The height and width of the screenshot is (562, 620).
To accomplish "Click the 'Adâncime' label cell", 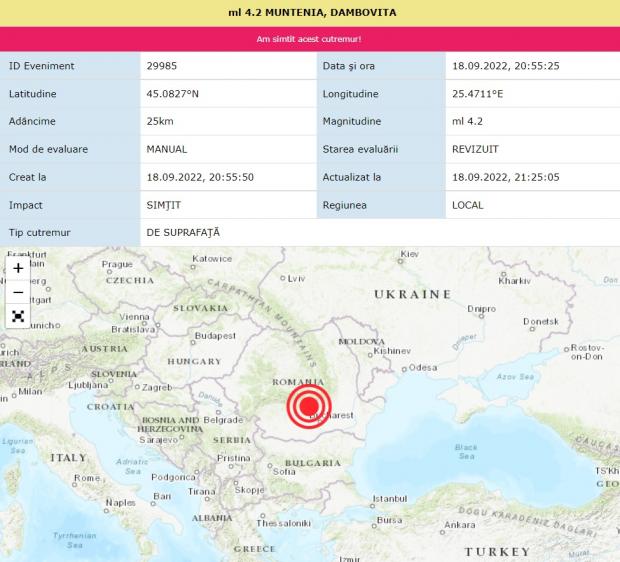I will 70,121.
